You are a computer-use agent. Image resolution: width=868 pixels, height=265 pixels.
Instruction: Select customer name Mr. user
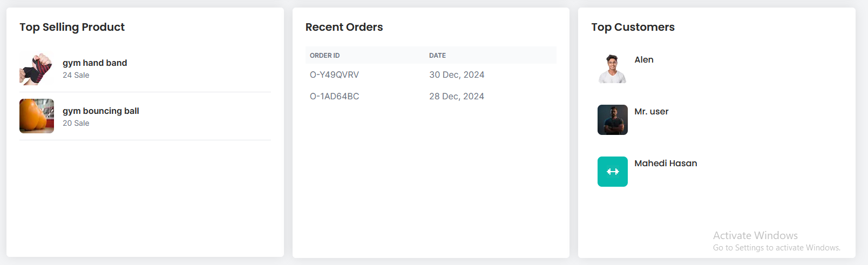652,112
